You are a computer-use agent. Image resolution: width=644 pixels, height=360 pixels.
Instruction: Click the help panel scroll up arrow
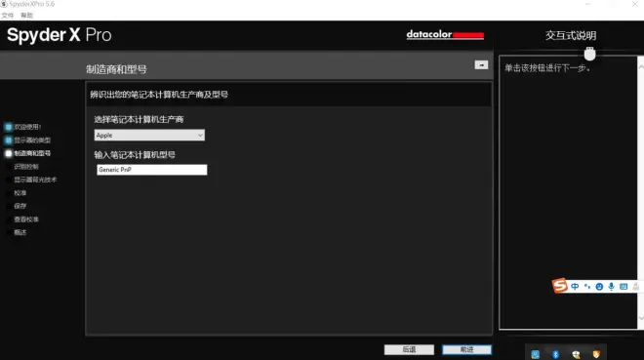[x=641, y=66]
